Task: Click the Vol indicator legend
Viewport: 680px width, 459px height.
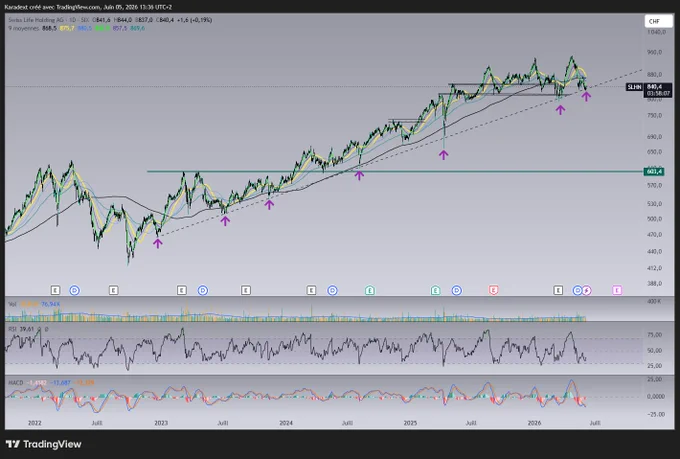Action: [12, 304]
